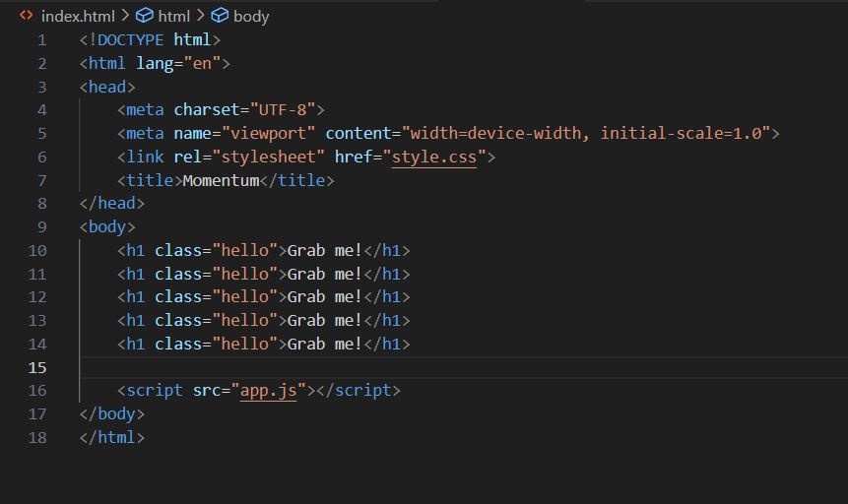Viewport: 848px width, 504px height.
Task: Click the html element cube icon in breadcrumb
Action: pyautogui.click(x=145, y=16)
